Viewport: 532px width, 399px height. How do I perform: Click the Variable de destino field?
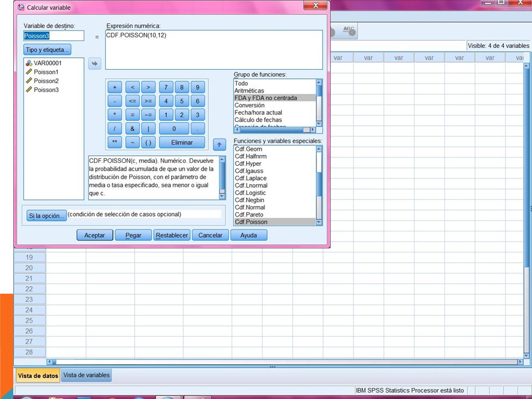click(54, 35)
